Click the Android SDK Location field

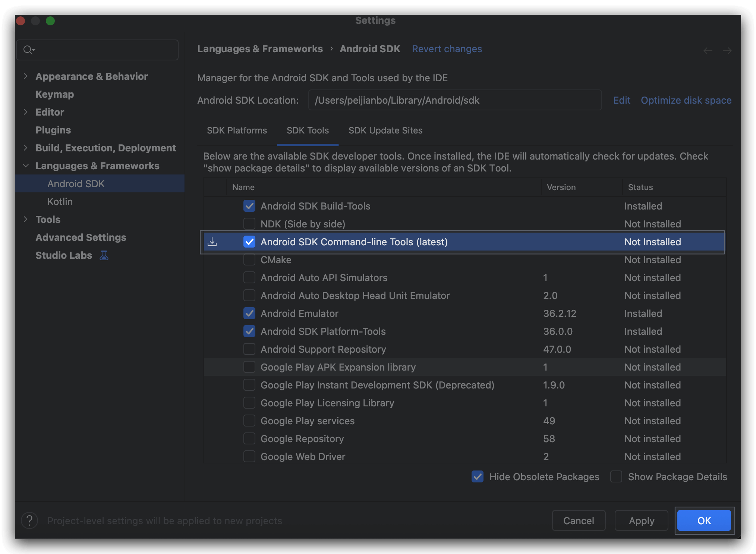[455, 100]
